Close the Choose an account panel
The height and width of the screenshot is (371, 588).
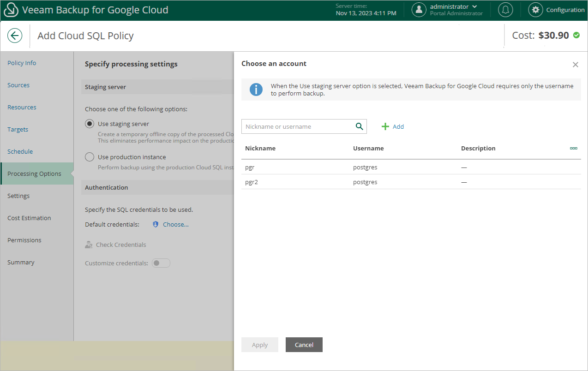[575, 65]
